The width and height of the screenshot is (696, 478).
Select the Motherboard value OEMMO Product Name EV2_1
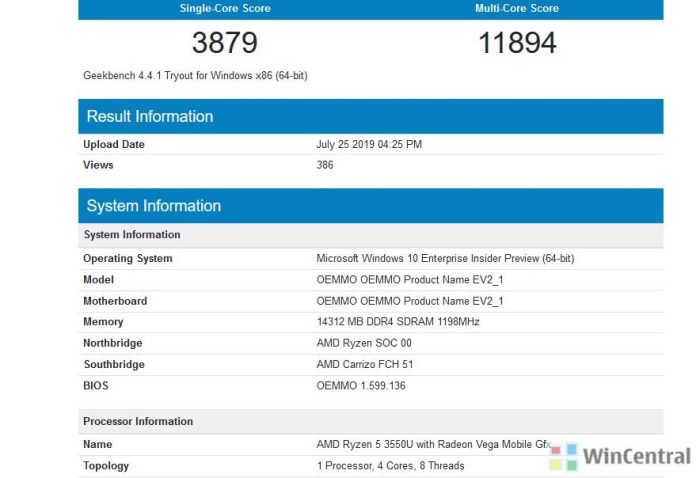coord(410,301)
